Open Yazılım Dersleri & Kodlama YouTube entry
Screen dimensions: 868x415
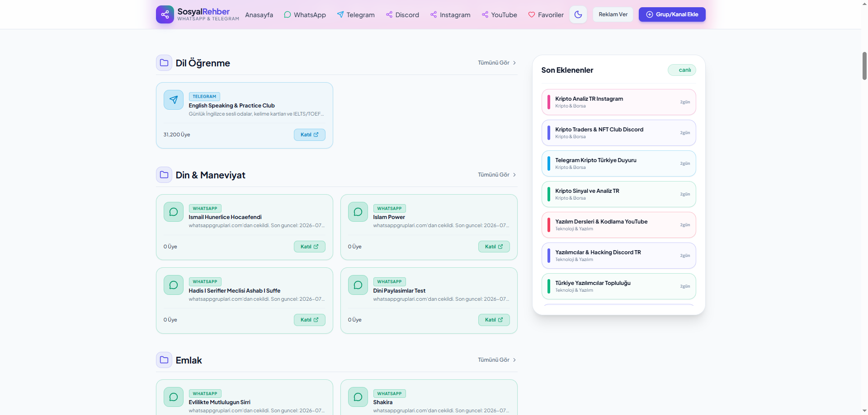coord(618,225)
